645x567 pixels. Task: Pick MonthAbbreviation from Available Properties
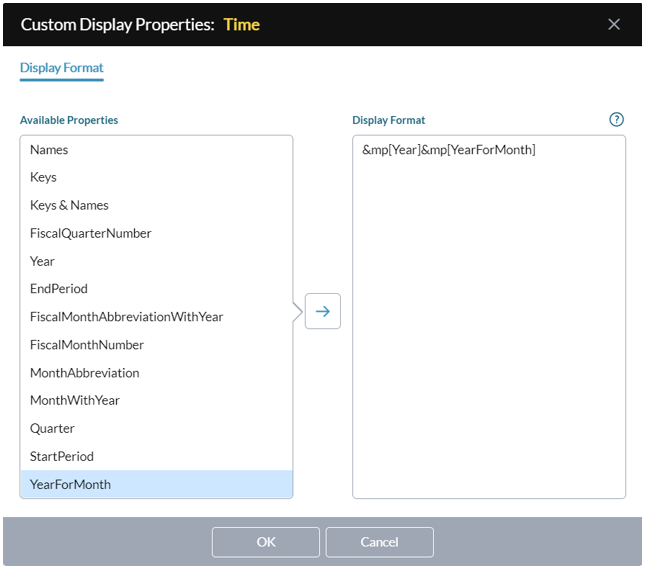(x=156, y=373)
